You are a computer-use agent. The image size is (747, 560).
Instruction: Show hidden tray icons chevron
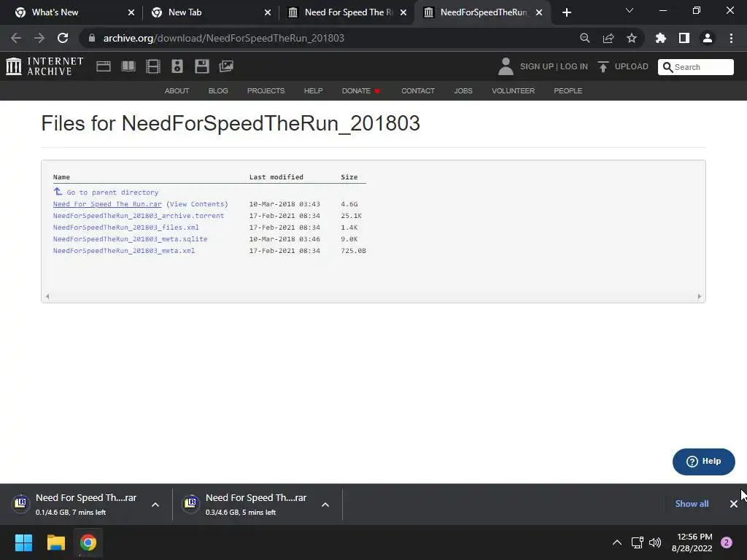point(617,542)
